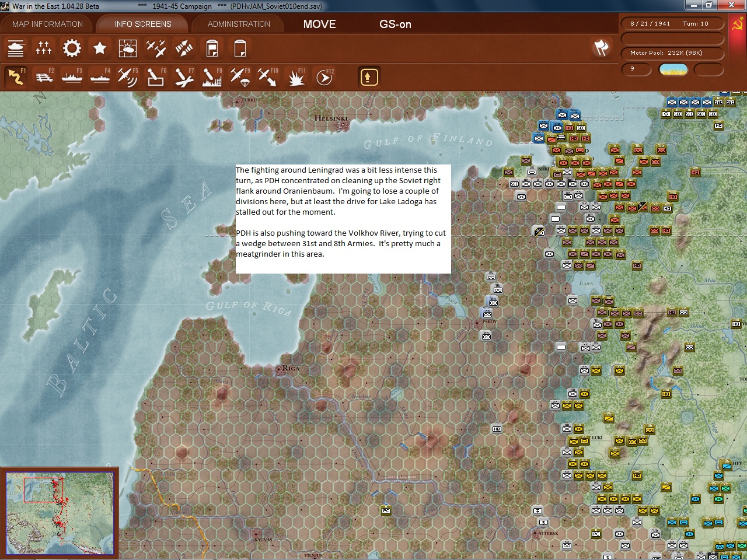Click the Vitebsk city label on map
This screenshot has height=560, width=747.
[548, 533]
